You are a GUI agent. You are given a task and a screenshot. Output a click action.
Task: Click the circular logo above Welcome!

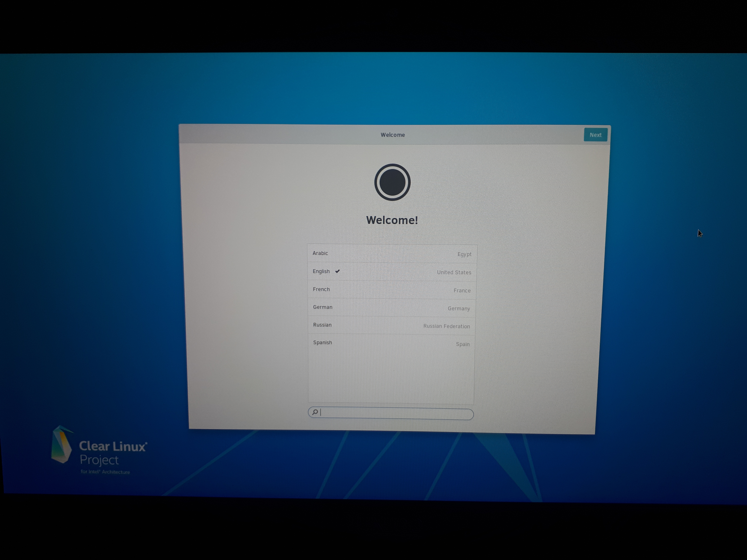coord(392,182)
